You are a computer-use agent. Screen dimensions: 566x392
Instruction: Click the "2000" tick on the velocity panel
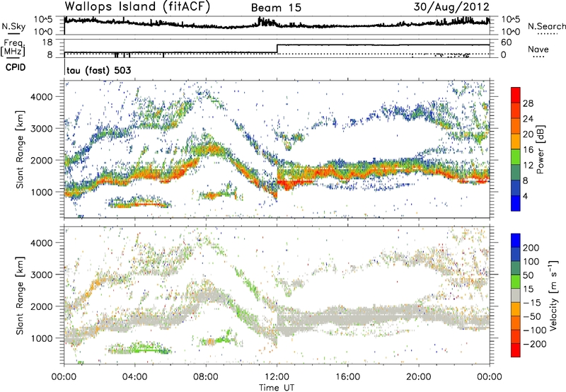[42, 306]
